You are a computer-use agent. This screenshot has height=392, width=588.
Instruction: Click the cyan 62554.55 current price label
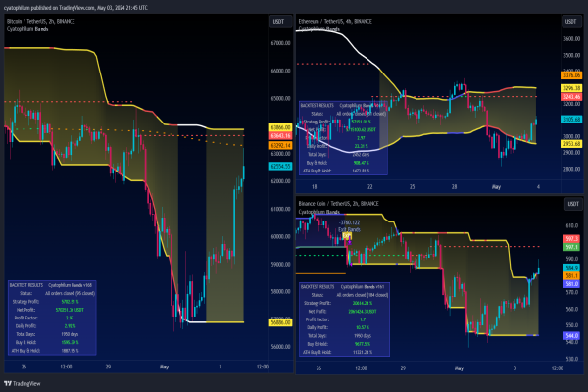[x=280, y=166]
